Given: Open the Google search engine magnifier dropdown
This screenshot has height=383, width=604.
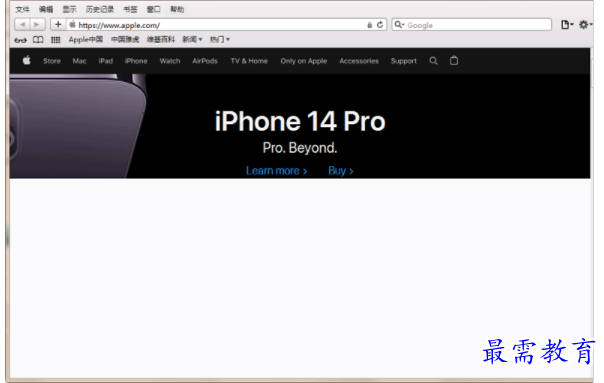Looking at the screenshot, I should tap(399, 25).
